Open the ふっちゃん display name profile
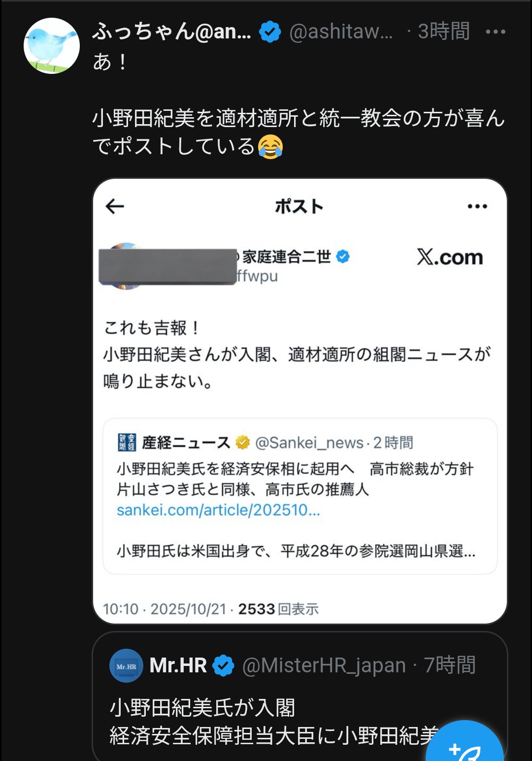532x761 pixels. pos(171,32)
